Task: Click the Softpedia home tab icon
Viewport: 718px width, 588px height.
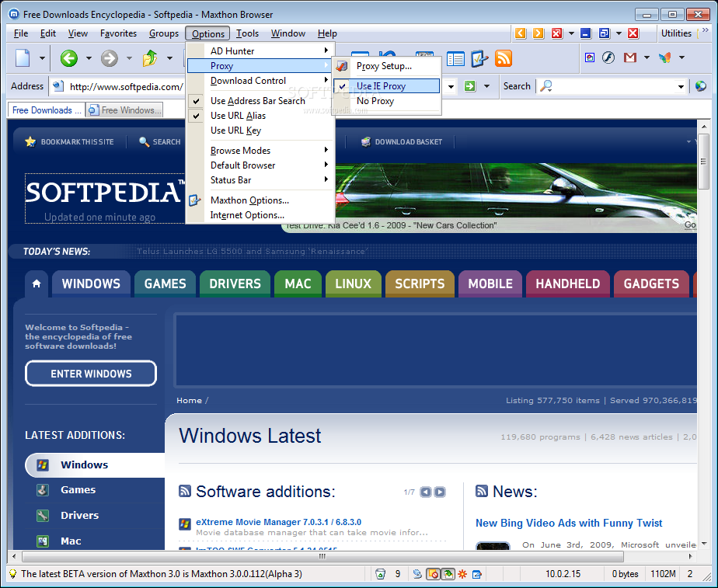Action: click(x=37, y=284)
